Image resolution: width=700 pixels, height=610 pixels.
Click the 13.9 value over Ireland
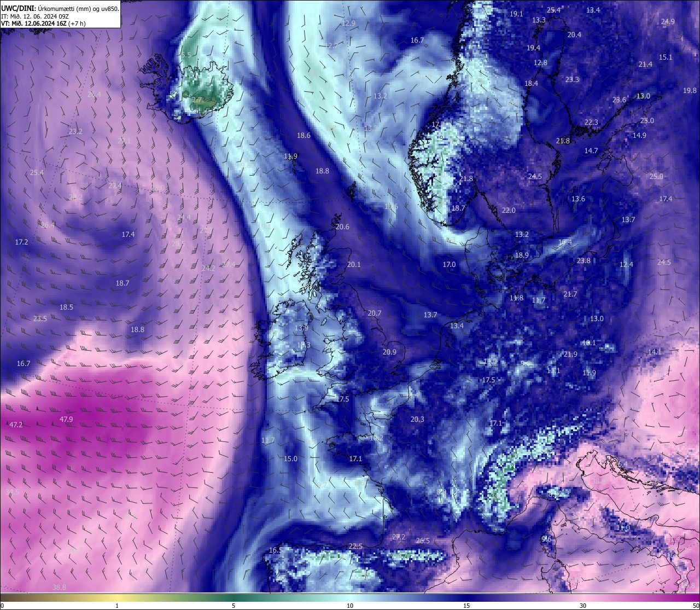click(301, 328)
